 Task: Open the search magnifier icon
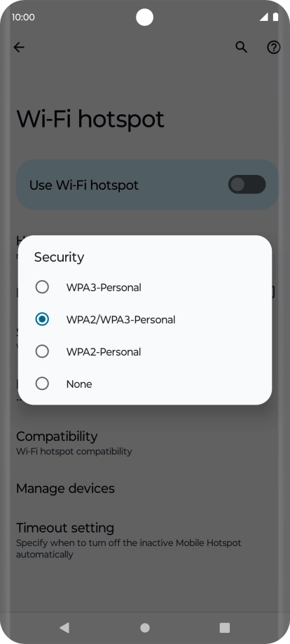click(241, 48)
